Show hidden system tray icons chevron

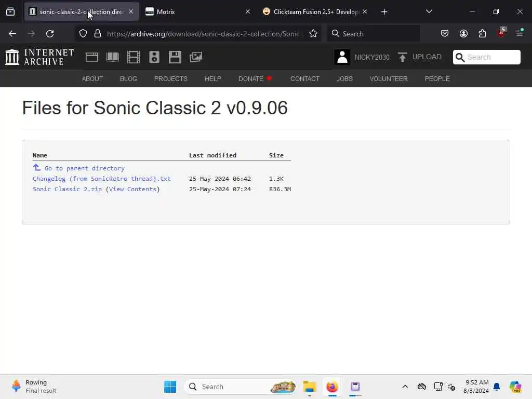tap(405, 387)
